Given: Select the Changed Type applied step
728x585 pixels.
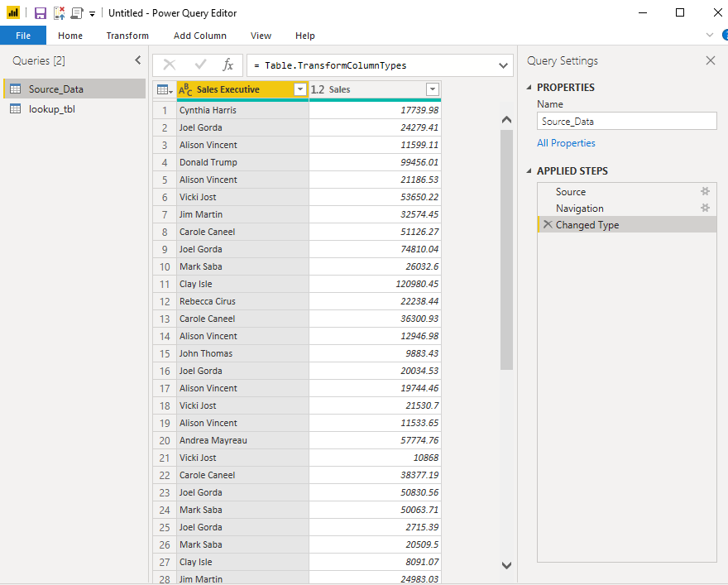Looking at the screenshot, I should (x=627, y=225).
